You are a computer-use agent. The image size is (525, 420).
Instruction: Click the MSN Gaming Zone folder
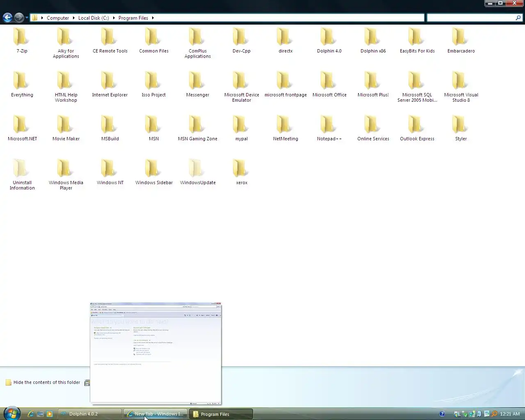pyautogui.click(x=198, y=128)
